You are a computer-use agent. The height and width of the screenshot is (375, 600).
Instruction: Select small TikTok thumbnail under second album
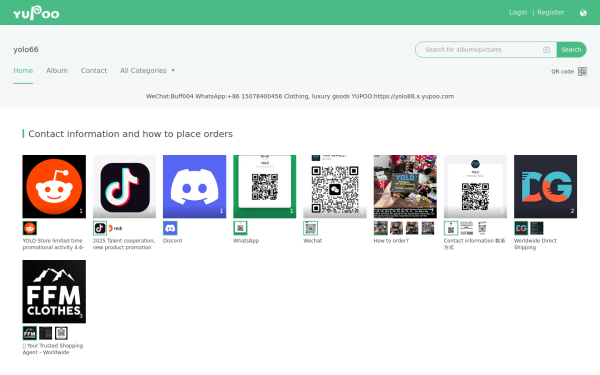pyautogui.click(x=100, y=228)
